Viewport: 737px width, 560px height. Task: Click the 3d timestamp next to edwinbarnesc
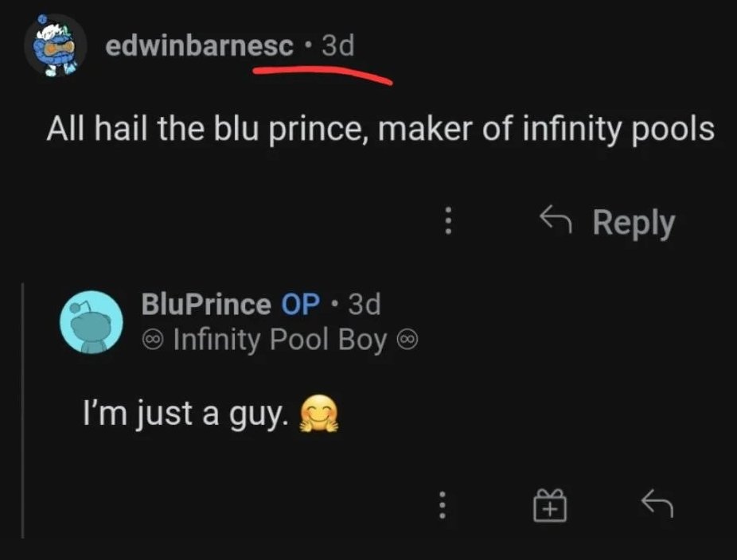[x=337, y=46]
